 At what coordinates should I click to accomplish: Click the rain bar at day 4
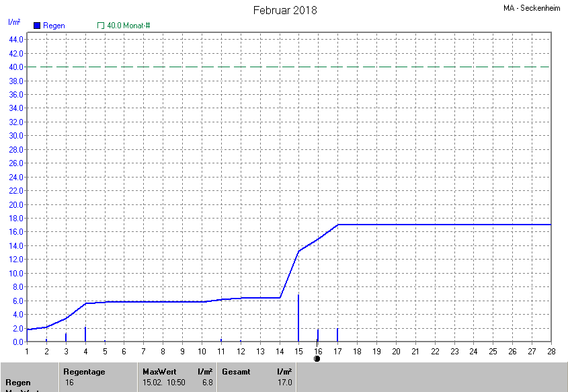(x=85, y=334)
